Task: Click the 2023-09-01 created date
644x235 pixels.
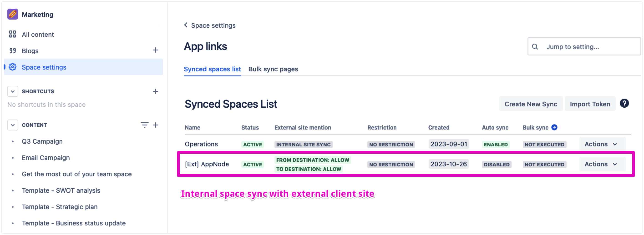Action: pos(449,144)
